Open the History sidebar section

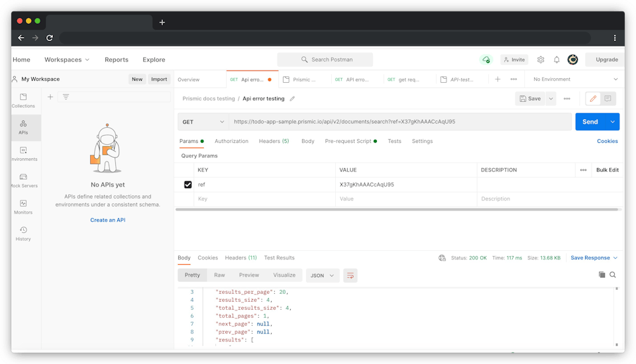[23, 234]
